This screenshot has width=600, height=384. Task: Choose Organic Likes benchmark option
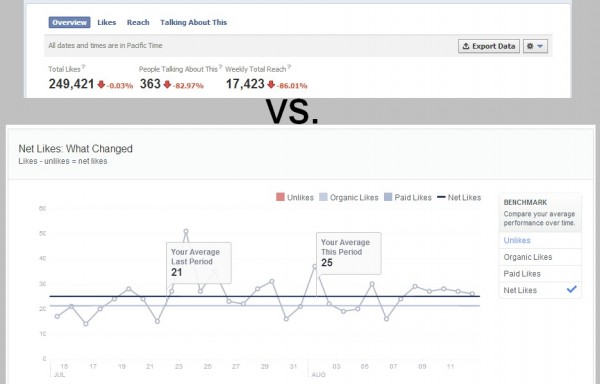(x=528, y=257)
